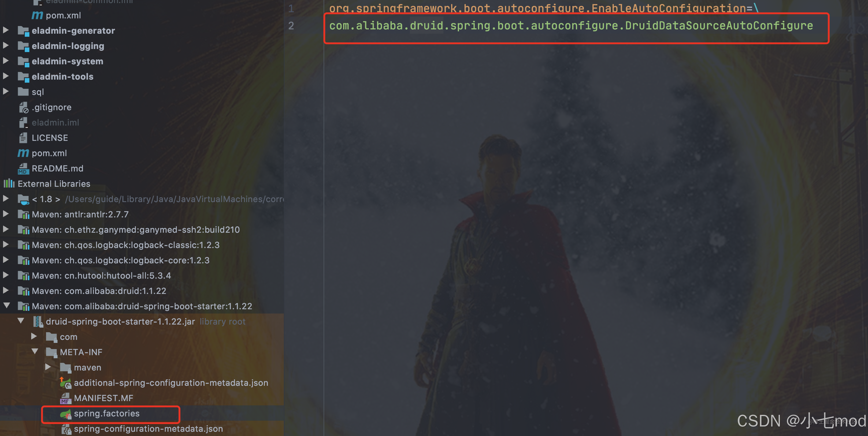Expand Maven cn.hutool:hutool-all:5.3.4 library
This screenshot has width=868, height=436.
(6, 275)
